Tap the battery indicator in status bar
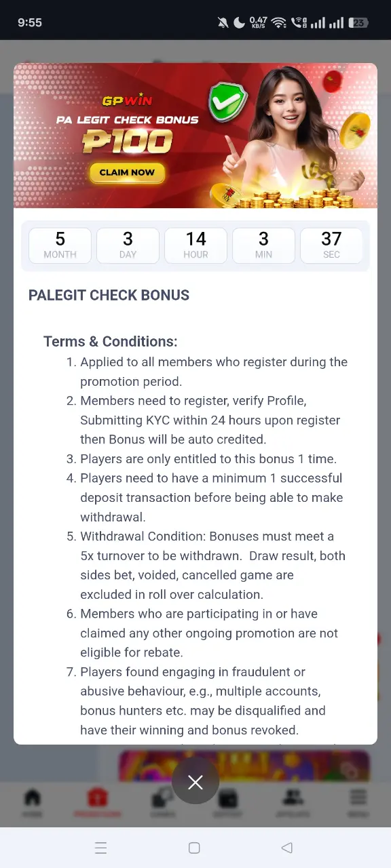Image resolution: width=391 pixels, height=868 pixels. tap(358, 22)
